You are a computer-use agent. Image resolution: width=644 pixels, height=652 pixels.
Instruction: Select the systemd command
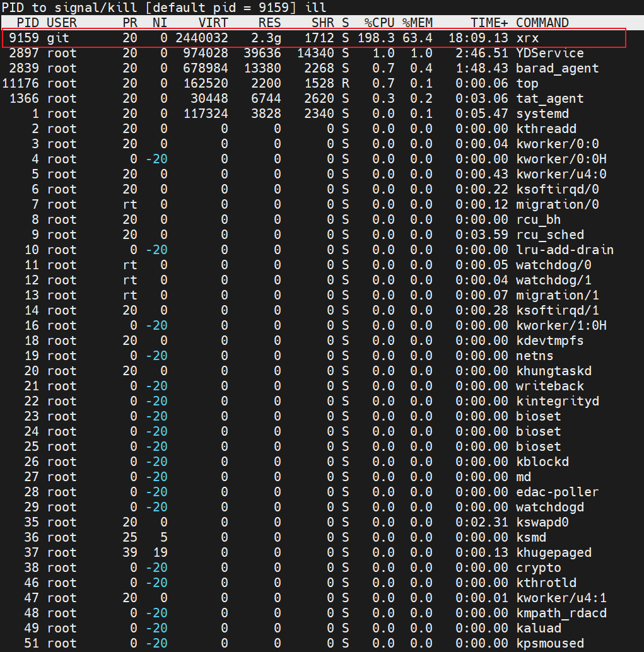pos(542,114)
